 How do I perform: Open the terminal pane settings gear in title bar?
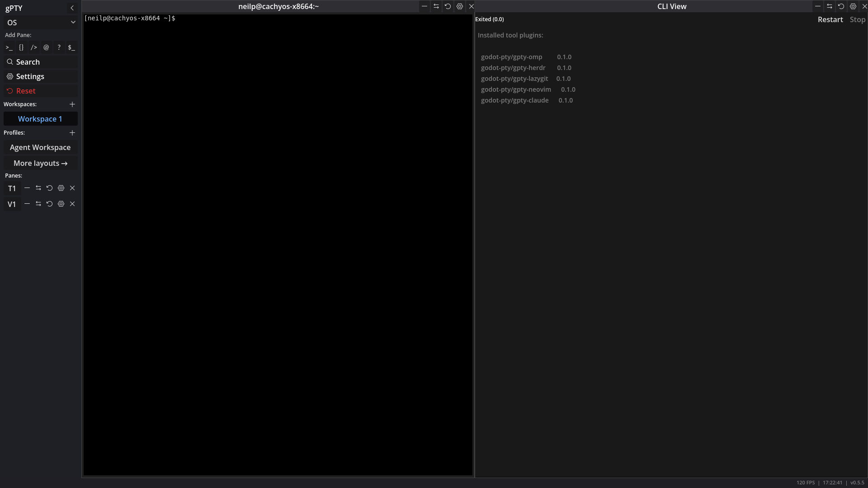(460, 6)
